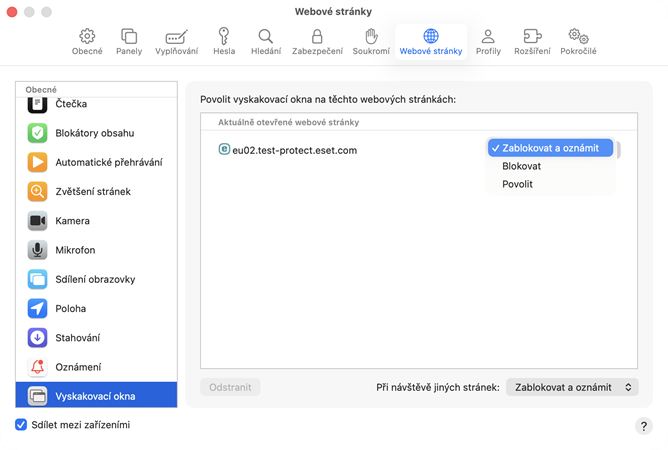Viewport: 668px width, 450px height.
Task: Open the Při návštěvě jiných stránek dropdown
Action: (x=572, y=387)
